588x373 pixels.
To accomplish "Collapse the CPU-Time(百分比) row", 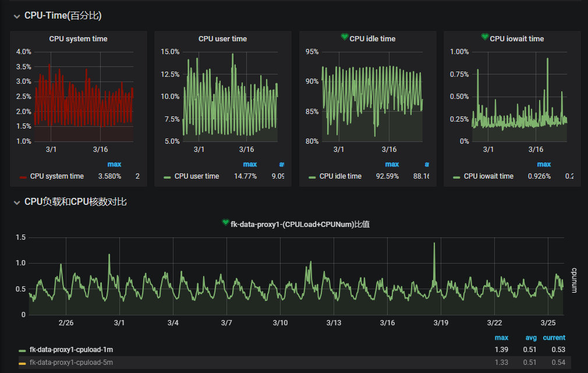I will coord(17,16).
